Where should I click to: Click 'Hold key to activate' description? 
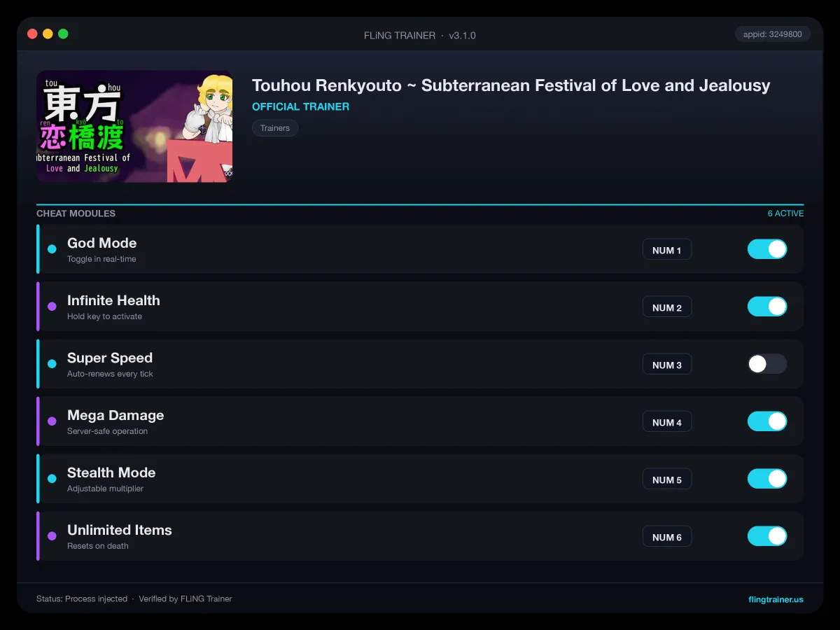click(104, 316)
